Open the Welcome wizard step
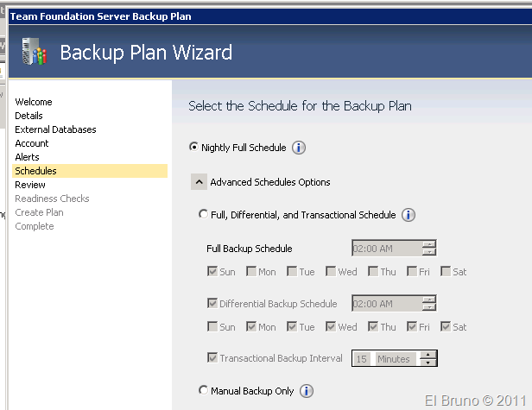The image size is (532, 410). point(34,102)
